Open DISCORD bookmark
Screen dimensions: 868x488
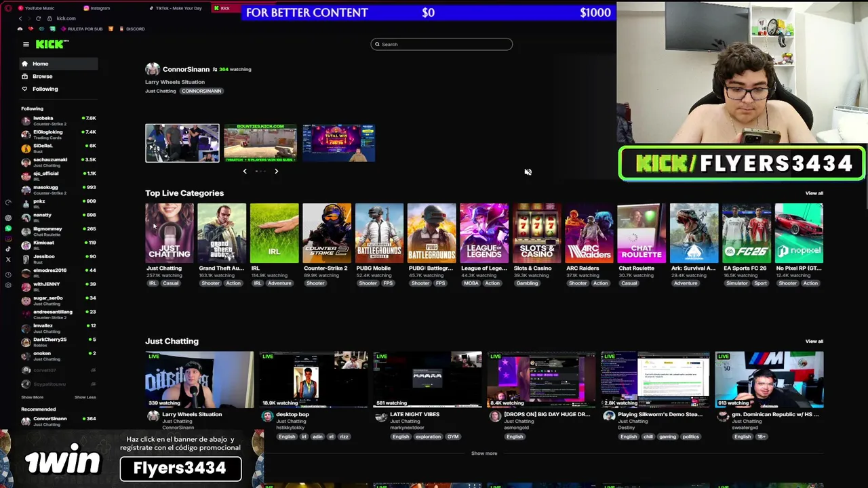[x=132, y=29]
